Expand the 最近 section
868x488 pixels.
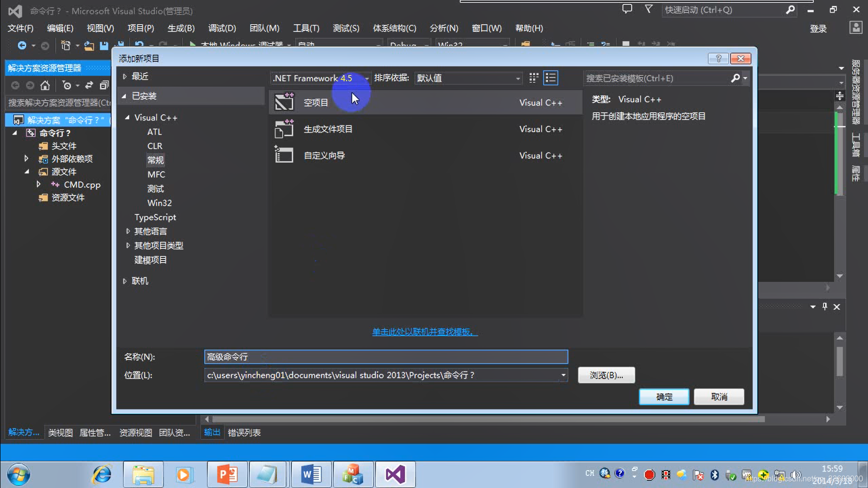coord(125,76)
